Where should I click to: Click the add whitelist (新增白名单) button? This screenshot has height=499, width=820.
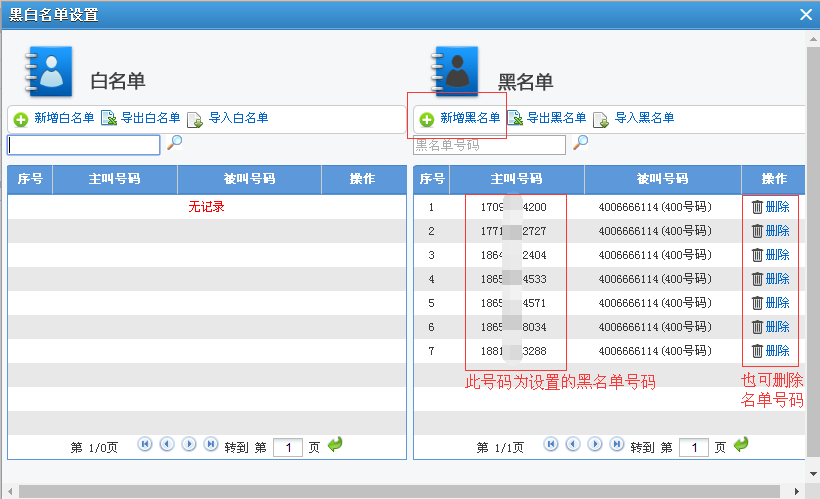click(55, 118)
